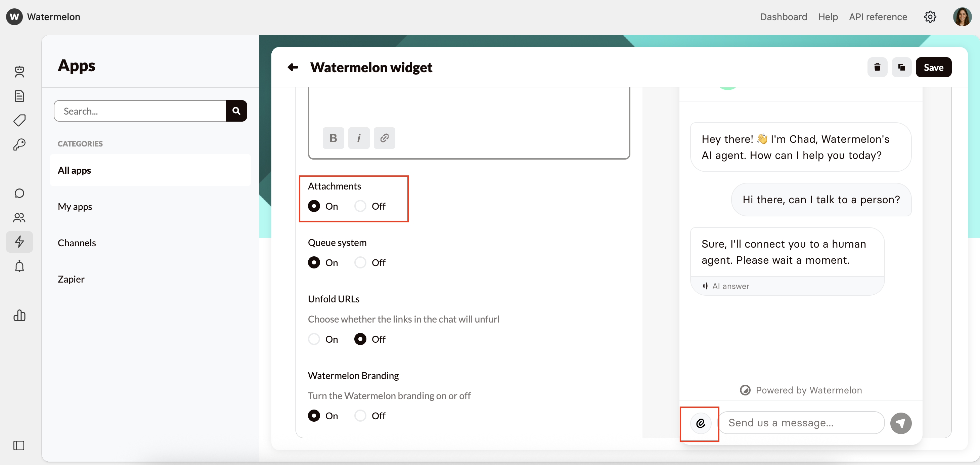980x465 pixels.
Task: Duplicate the widget using copy icon
Action: coord(902,67)
